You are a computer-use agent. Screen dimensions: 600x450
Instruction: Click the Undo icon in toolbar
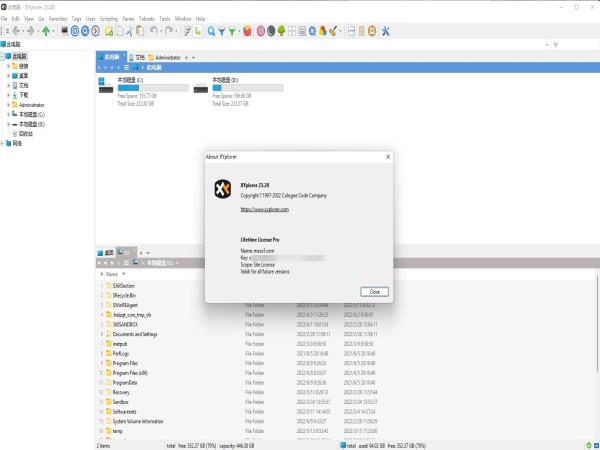[153, 31]
